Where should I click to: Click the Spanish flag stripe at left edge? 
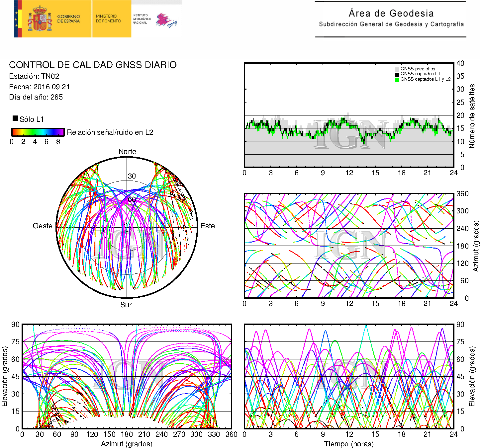[18, 19]
